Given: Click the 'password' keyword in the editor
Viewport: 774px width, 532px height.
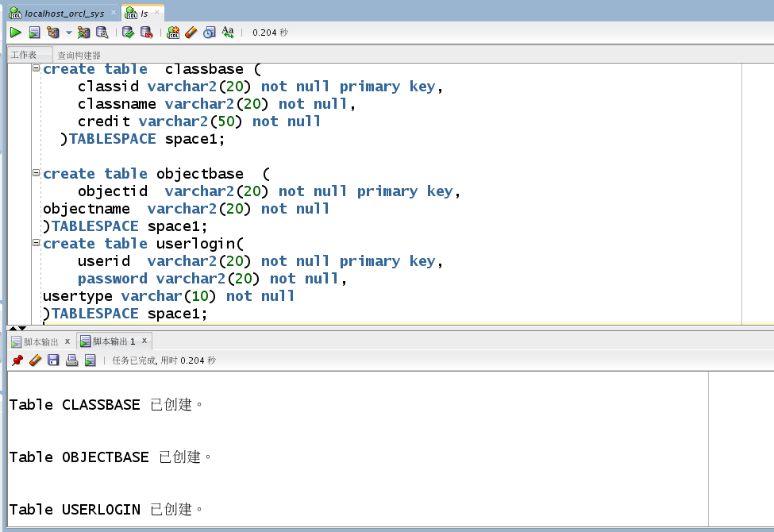Looking at the screenshot, I should coord(113,279).
